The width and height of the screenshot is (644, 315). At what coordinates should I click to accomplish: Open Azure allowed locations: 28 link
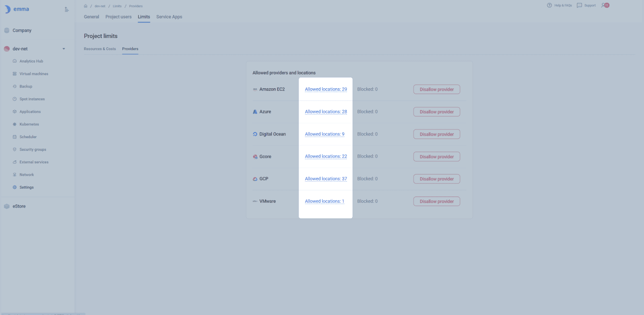(326, 112)
